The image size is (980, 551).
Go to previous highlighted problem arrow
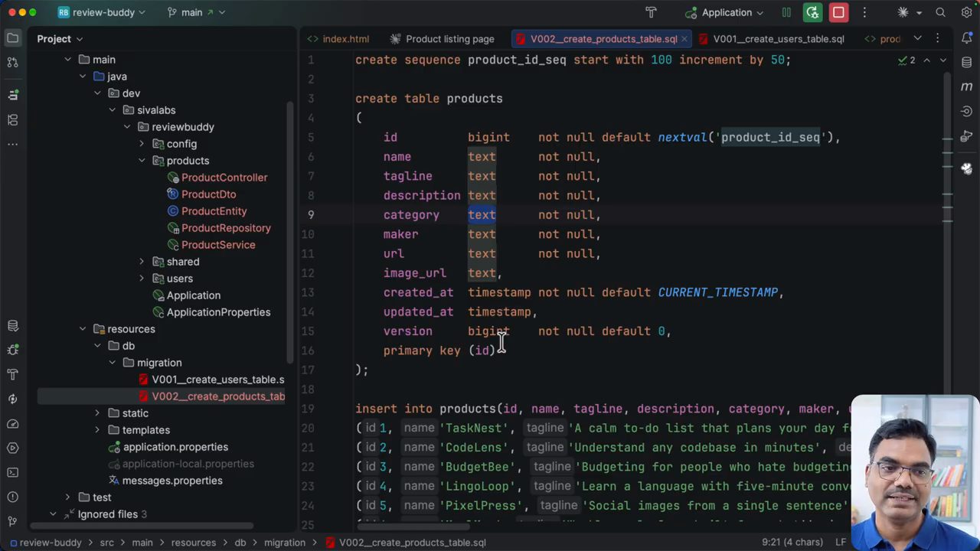tap(926, 60)
